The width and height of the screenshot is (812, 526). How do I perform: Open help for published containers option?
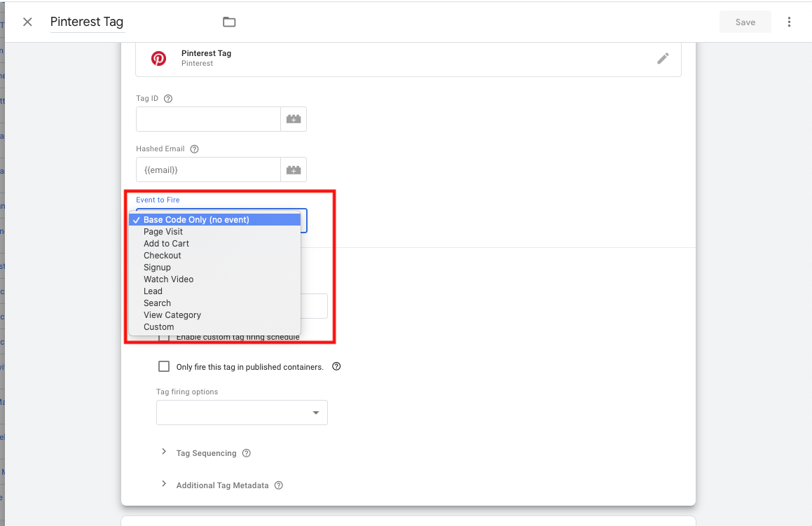click(x=336, y=366)
